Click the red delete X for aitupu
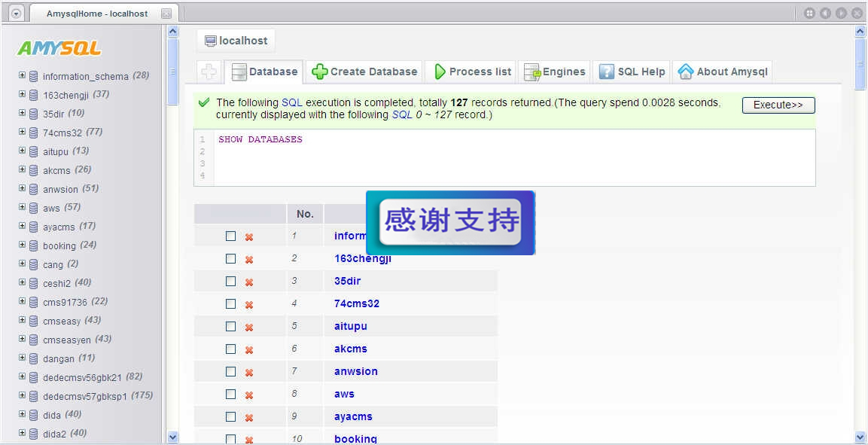Viewport: 868px width, 445px height. (249, 328)
